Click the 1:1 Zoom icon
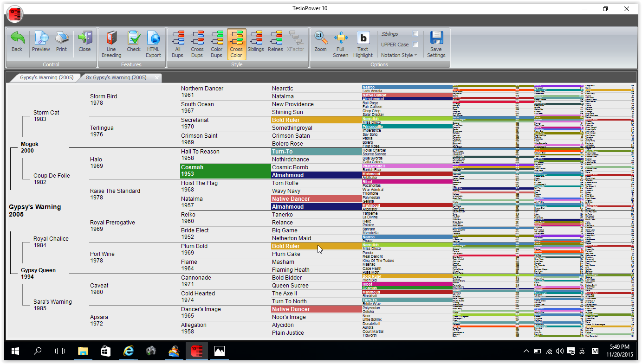This screenshot has width=642, height=364. point(320,38)
